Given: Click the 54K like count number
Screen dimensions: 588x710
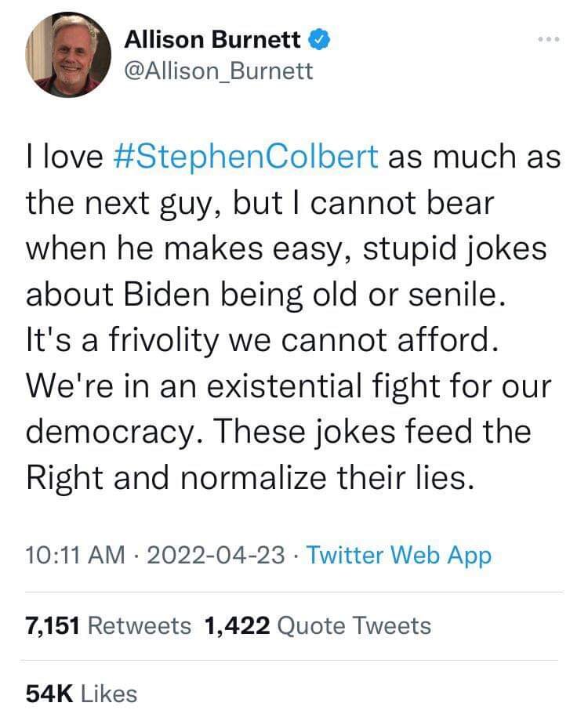Looking at the screenshot, I should [x=49, y=693].
